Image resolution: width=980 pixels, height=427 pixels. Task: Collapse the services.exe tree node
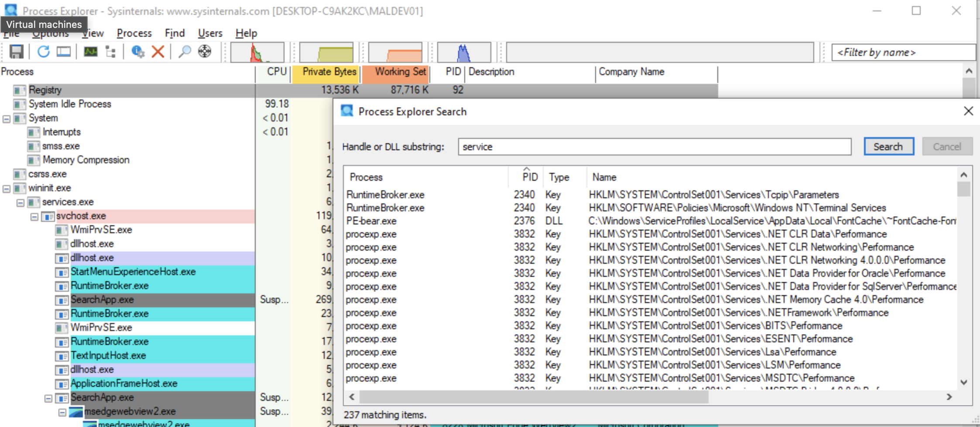(21, 203)
